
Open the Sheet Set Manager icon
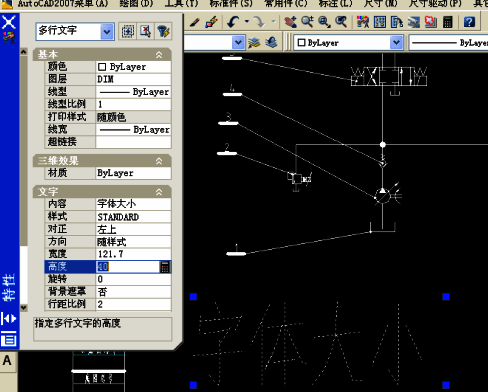point(414,22)
